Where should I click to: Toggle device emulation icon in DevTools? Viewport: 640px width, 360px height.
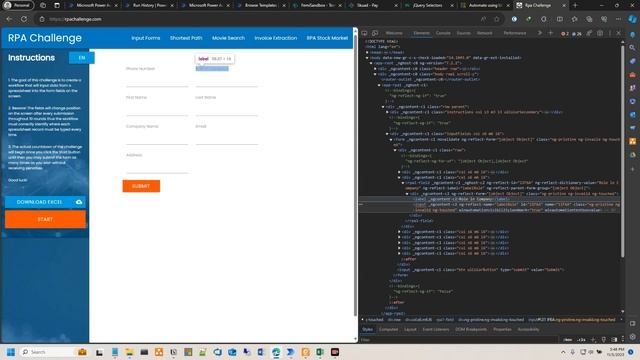point(375,33)
